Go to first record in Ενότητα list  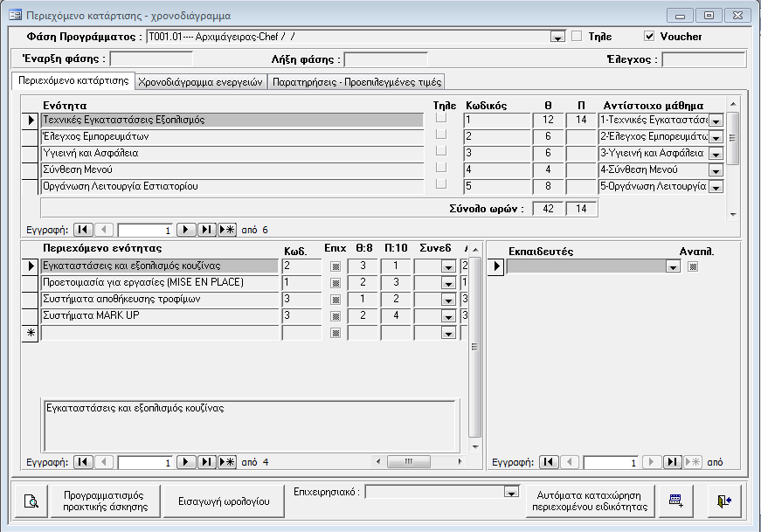coord(83,230)
